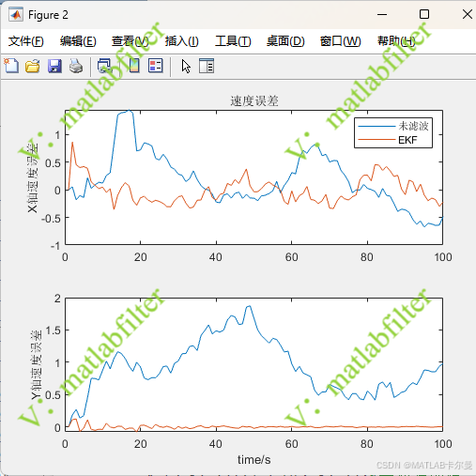This screenshot has width=476, height=476.
Task: Open a file with the folder icon
Action: coord(33,66)
